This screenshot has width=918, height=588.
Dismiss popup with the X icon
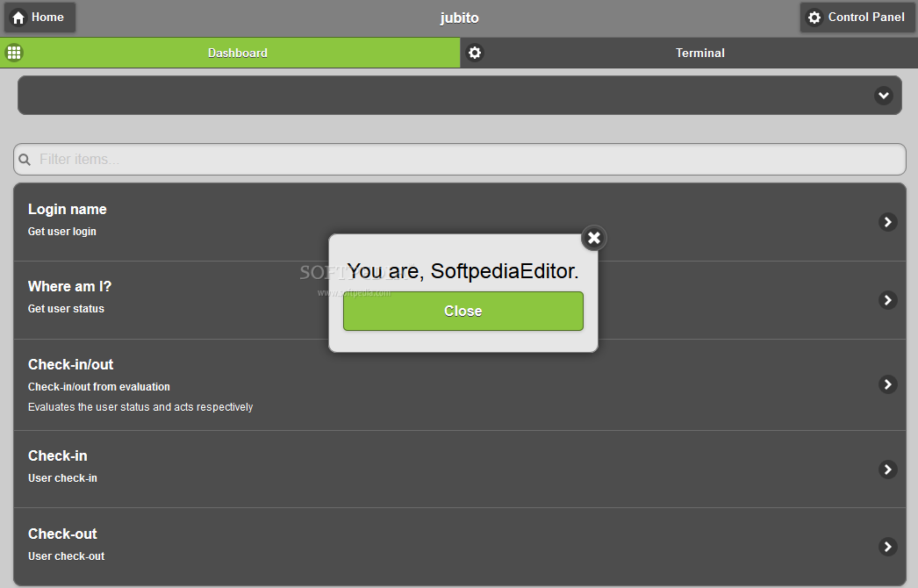click(x=593, y=238)
